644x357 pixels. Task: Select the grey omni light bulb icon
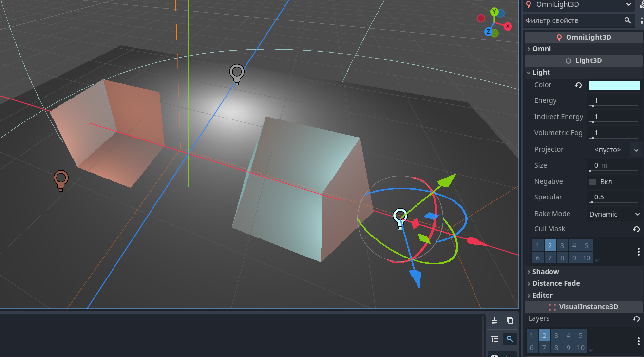237,74
